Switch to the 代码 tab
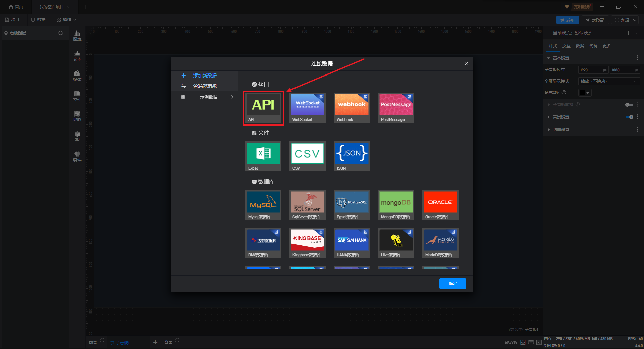Screen dimensions: 644x349 pos(593,46)
